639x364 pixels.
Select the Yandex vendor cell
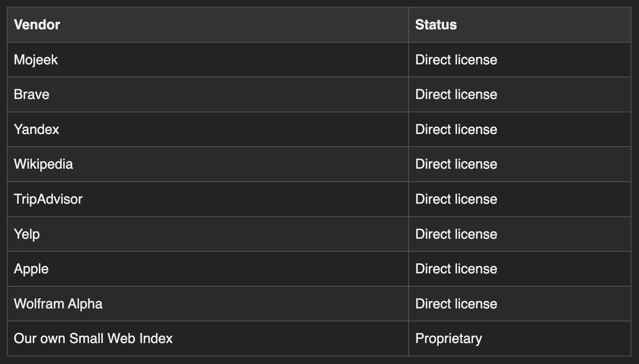[208, 129]
